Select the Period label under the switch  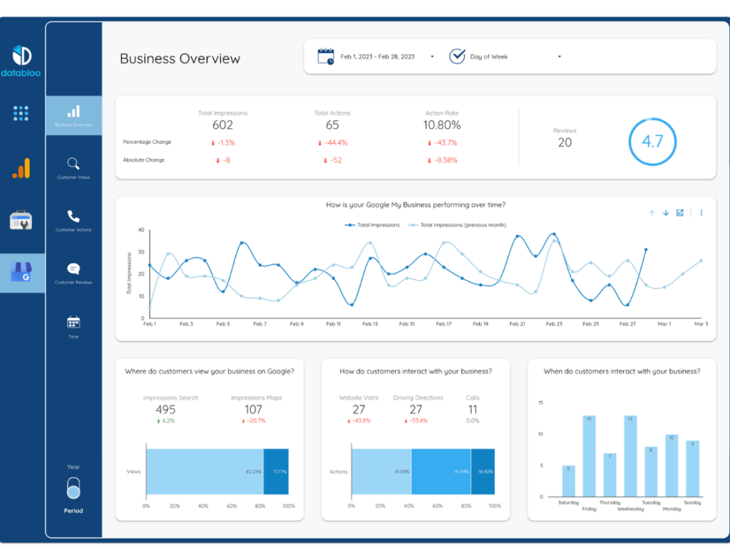tap(73, 511)
